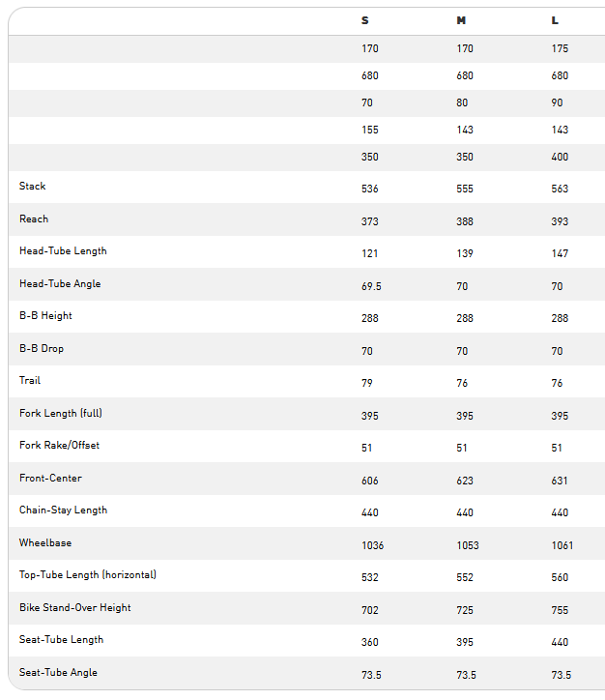605x700 pixels.
Task: Select the Fork Rake/Offset label
Action: (59, 446)
